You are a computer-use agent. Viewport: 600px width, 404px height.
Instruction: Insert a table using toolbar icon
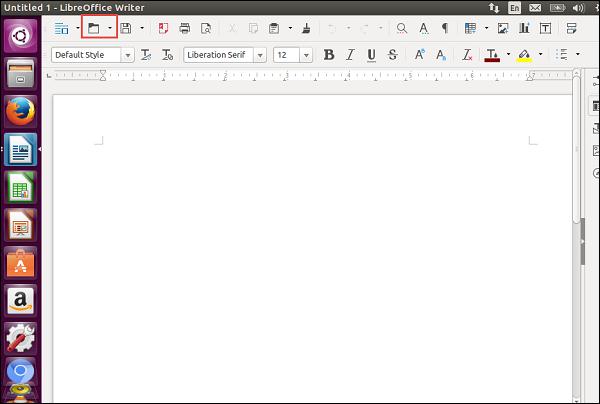470,28
